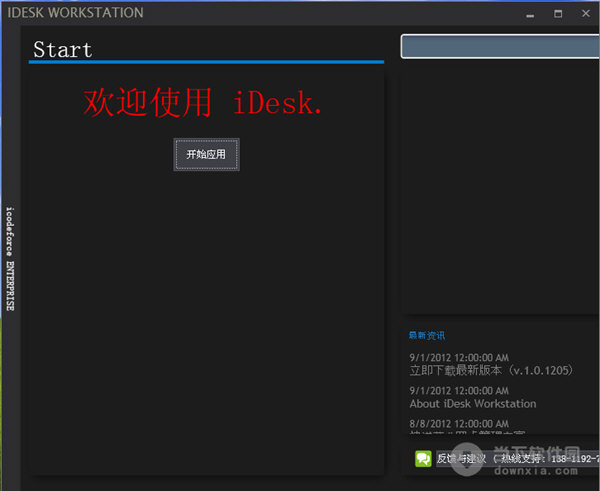Click the green feedback chat icon

click(423, 458)
